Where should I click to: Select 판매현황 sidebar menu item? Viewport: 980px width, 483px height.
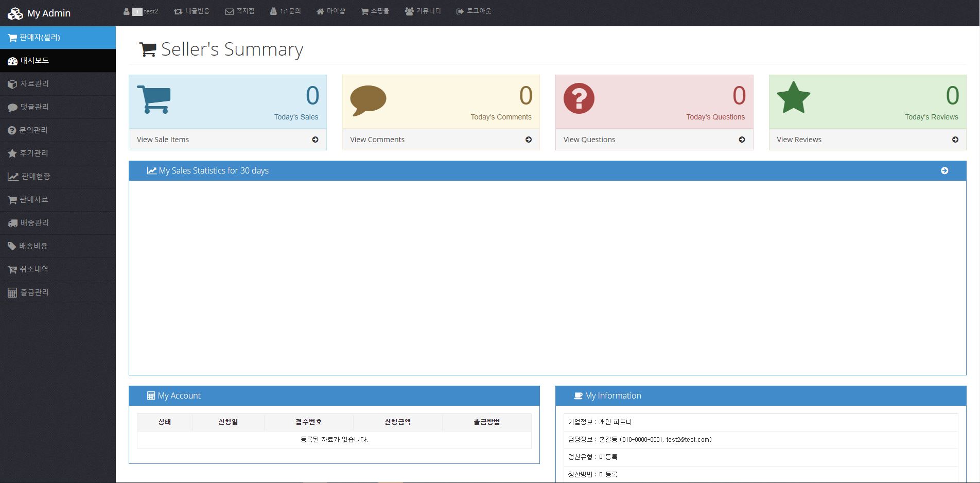36,177
